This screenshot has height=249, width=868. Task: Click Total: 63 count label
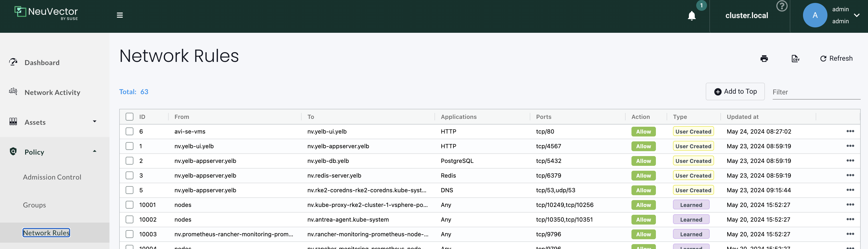coord(133,92)
